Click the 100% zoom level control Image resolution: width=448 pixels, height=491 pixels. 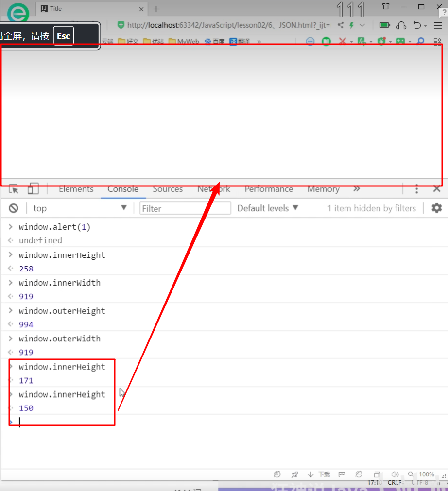tap(426, 474)
